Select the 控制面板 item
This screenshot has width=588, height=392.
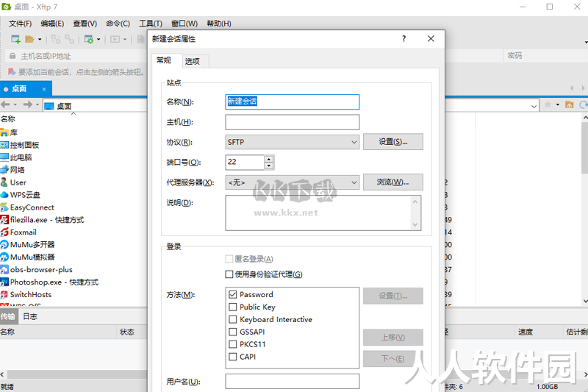click(x=20, y=145)
